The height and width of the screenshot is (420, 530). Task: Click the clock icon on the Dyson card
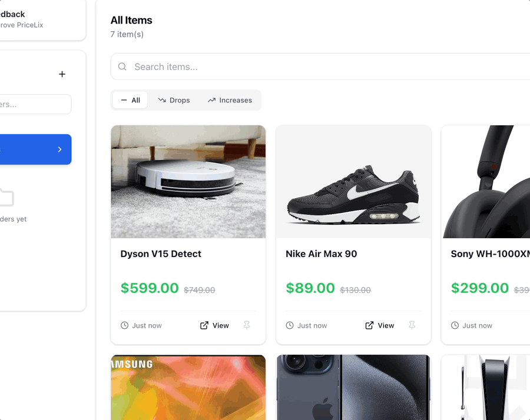point(124,325)
